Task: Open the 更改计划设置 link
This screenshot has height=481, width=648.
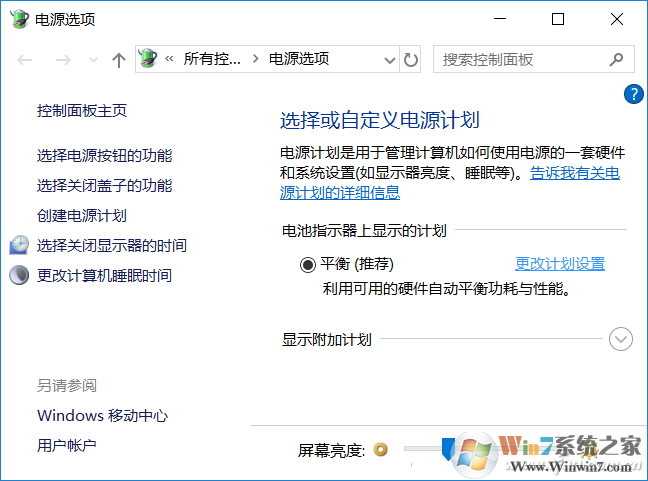Action: (x=559, y=264)
